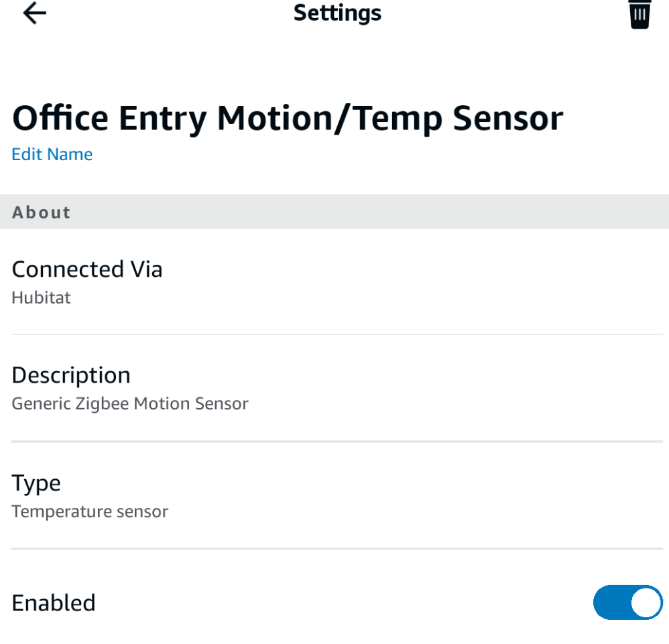Toggle the Enabled switch off
Image resolution: width=669 pixels, height=644 pixels.
[627, 602]
